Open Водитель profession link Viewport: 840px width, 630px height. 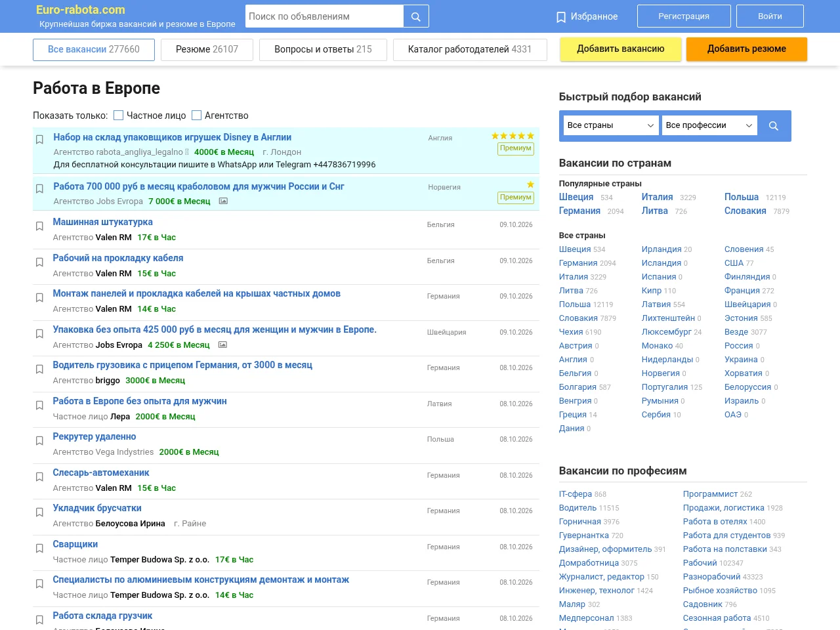(577, 508)
